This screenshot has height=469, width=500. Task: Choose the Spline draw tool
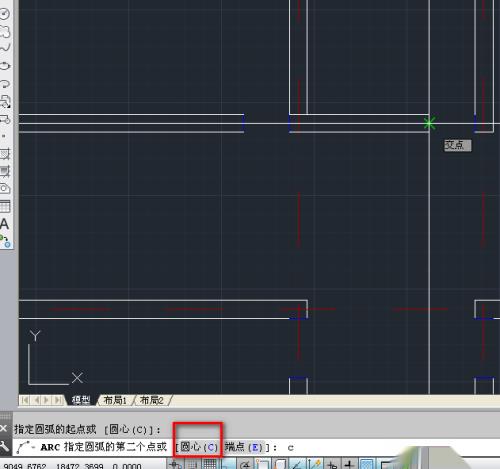(x=5, y=48)
